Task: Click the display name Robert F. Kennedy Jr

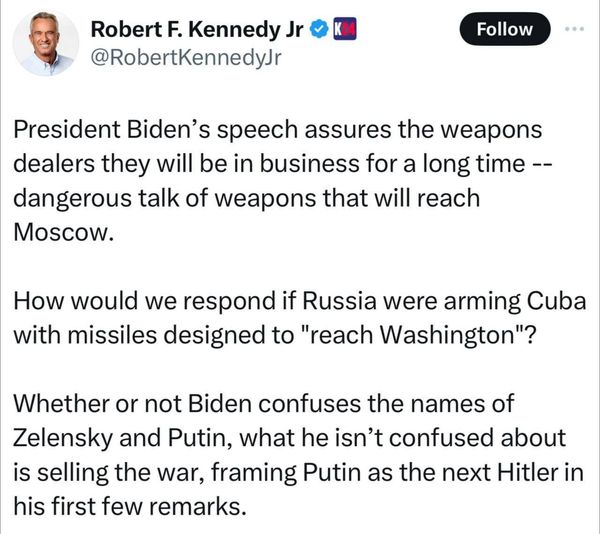Action: click(194, 29)
